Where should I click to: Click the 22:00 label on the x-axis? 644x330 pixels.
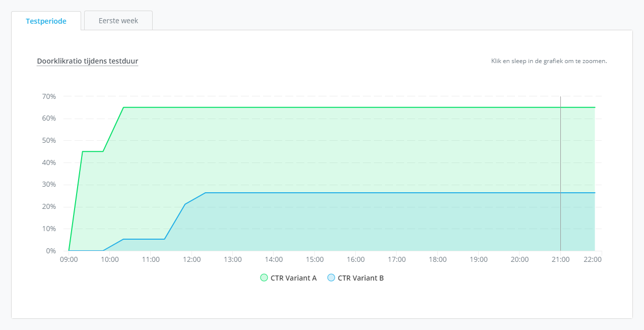(593, 259)
